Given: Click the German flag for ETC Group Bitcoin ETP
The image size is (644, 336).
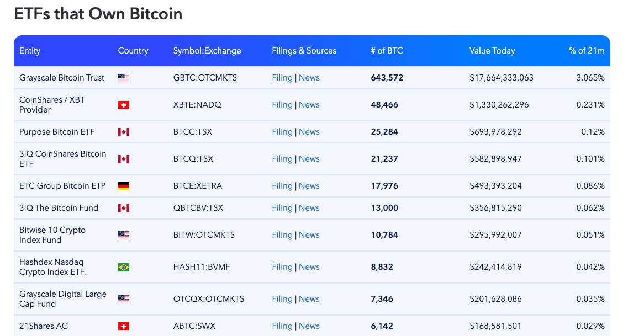Looking at the screenshot, I should coord(124,186).
